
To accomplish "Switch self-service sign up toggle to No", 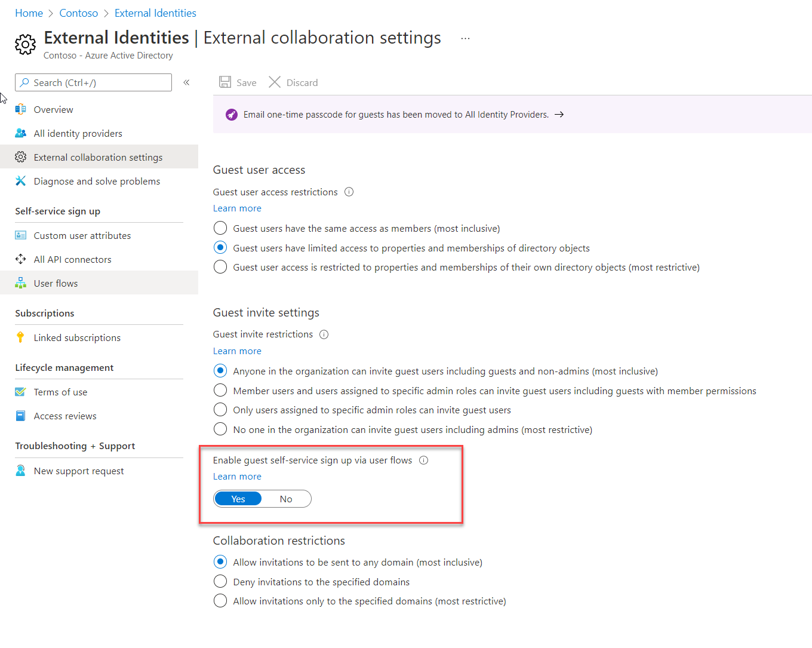I will click(x=286, y=499).
